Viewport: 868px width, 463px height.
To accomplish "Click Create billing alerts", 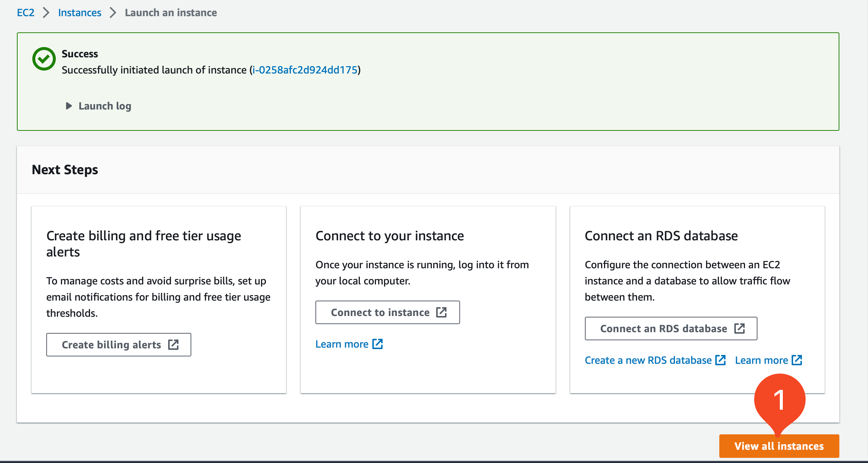I will [111, 345].
